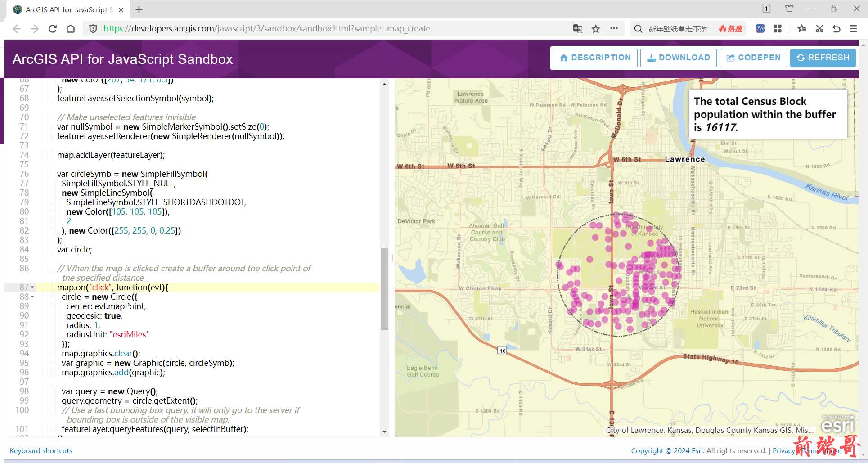The image size is (868, 463).
Task: Open the apps grid icon
Action: (x=777, y=29)
